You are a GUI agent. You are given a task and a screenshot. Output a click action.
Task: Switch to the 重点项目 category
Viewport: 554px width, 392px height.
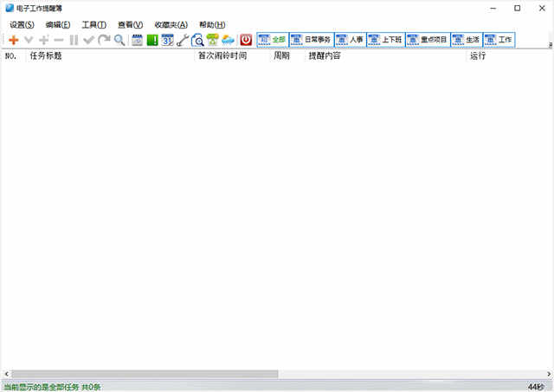427,40
